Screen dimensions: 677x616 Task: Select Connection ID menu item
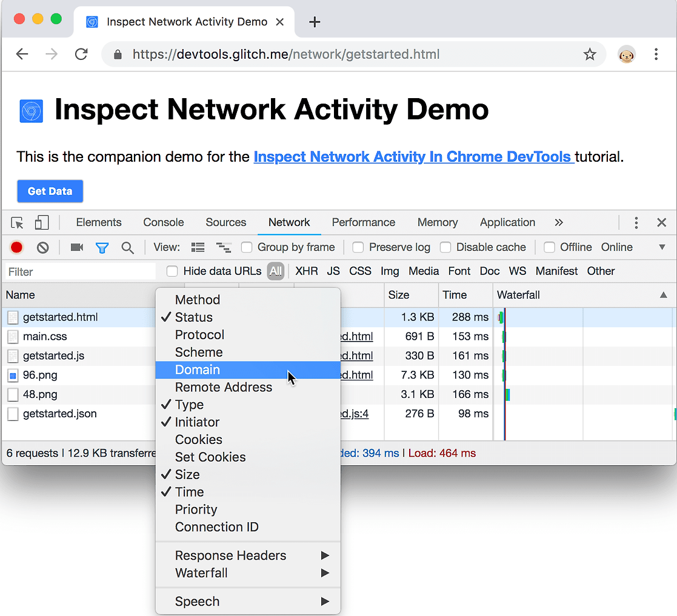pyautogui.click(x=248, y=527)
